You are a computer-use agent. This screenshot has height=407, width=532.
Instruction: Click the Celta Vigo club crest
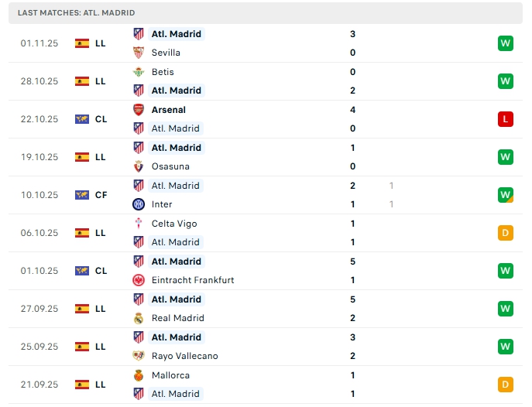pyautogui.click(x=139, y=224)
